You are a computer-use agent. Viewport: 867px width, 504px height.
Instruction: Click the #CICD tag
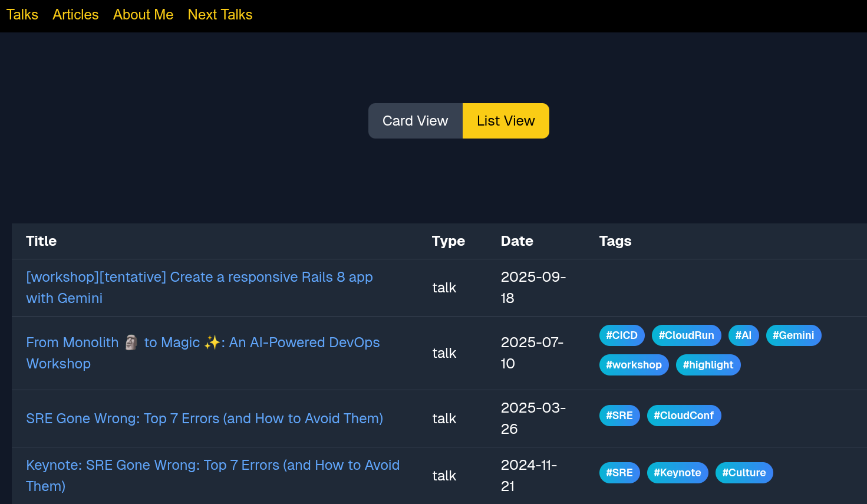point(622,335)
